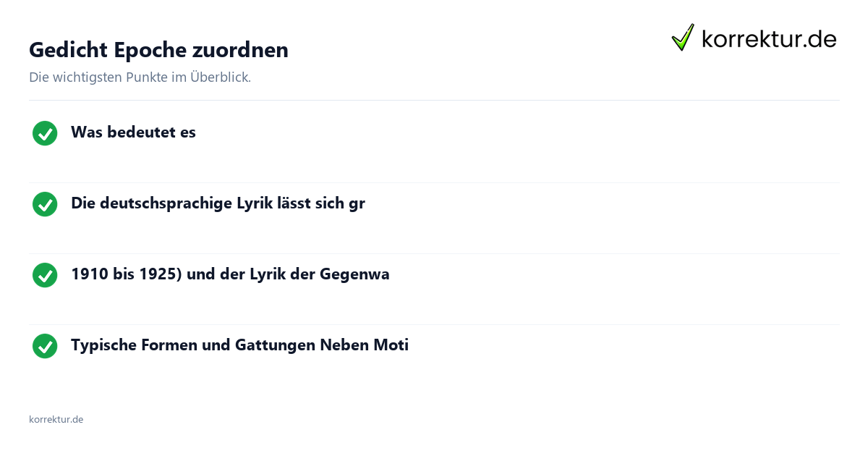Click the word "Gedicht" in the main heading
This screenshot has width=868, height=456.
69,49
